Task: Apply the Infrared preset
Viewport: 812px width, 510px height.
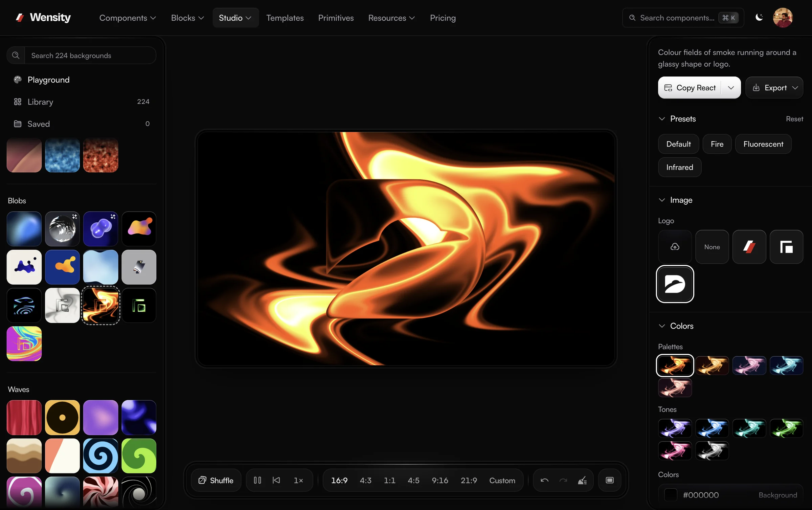Action: tap(680, 167)
